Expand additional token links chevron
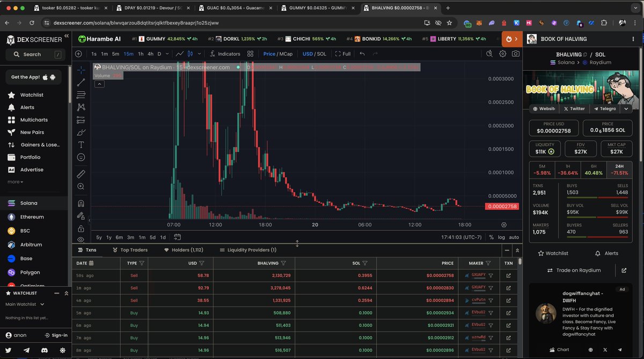This screenshot has width=644, height=359. (626, 108)
